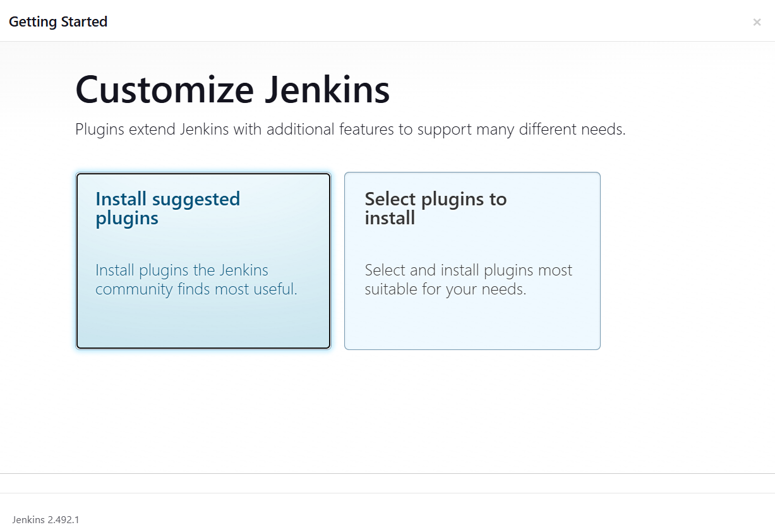This screenshot has height=532, width=775.
Task: Click the 'Install suggested plugins' card title
Action: (x=167, y=209)
